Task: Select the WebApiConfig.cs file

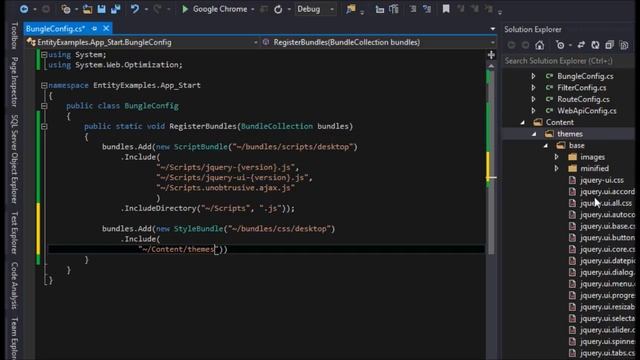Action: coord(587,111)
